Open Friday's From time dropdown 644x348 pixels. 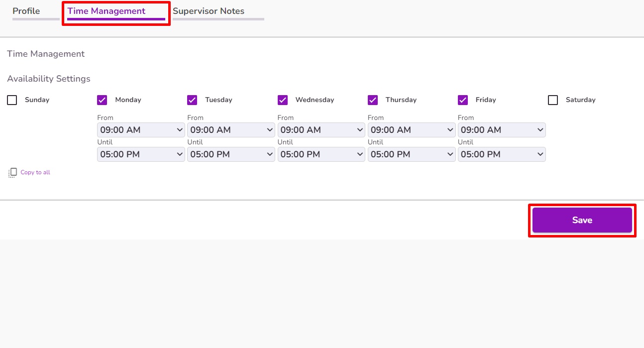pyautogui.click(x=501, y=129)
